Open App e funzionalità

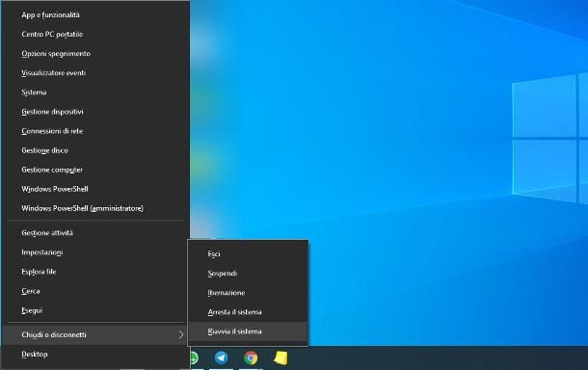[x=95, y=15]
